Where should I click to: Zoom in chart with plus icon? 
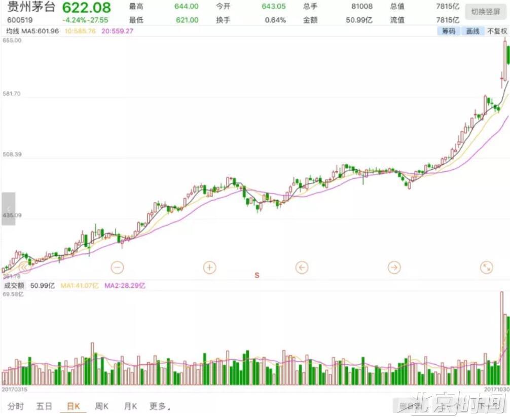[209, 267]
